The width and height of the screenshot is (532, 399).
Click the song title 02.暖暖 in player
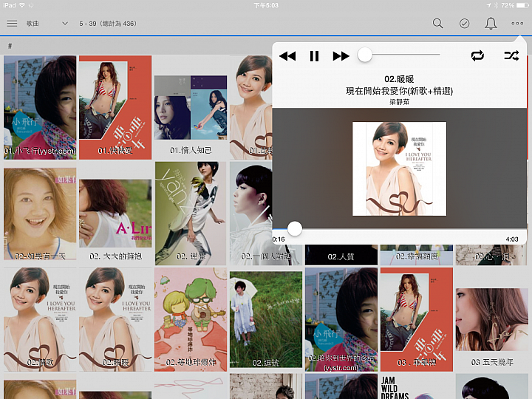pos(399,79)
